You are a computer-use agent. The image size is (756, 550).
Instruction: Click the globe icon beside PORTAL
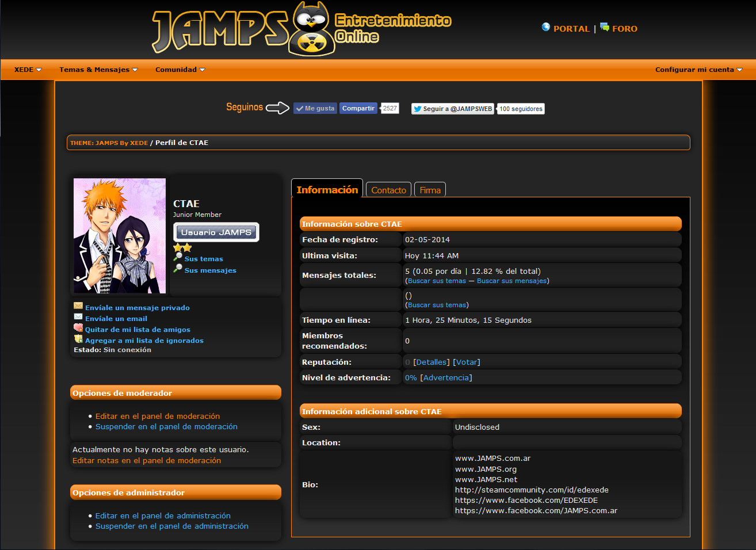tap(545, 27)
